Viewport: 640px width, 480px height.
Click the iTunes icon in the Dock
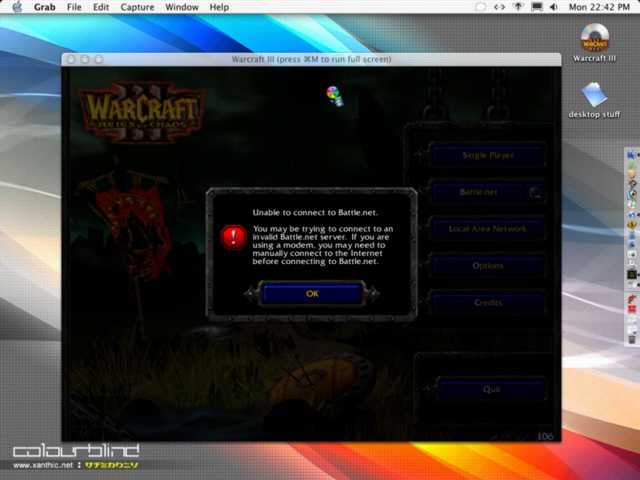(632, 204)
